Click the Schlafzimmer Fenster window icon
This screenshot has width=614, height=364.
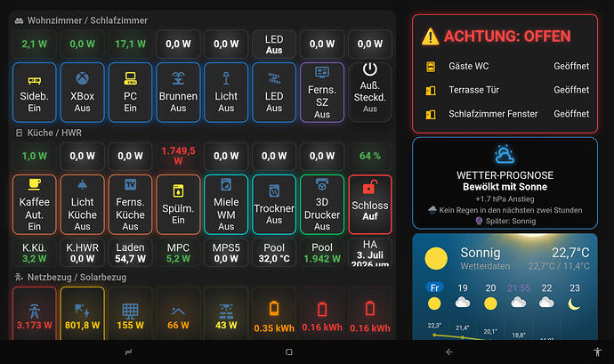pyautogui.click(x=431, y=115)
